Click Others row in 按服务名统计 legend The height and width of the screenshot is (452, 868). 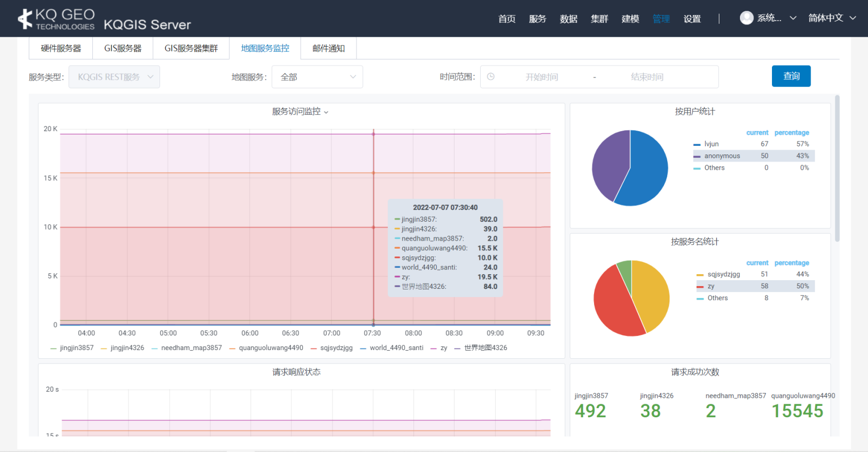click(755, 298)
